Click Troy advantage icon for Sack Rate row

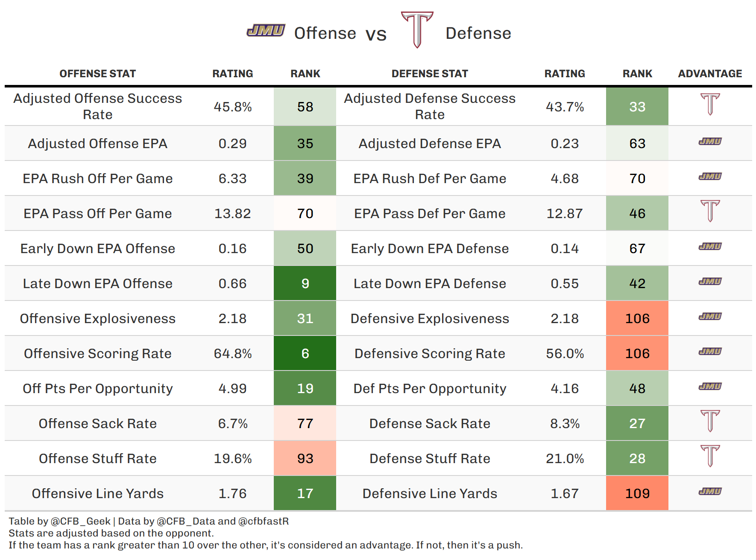[x=710, y=421]
